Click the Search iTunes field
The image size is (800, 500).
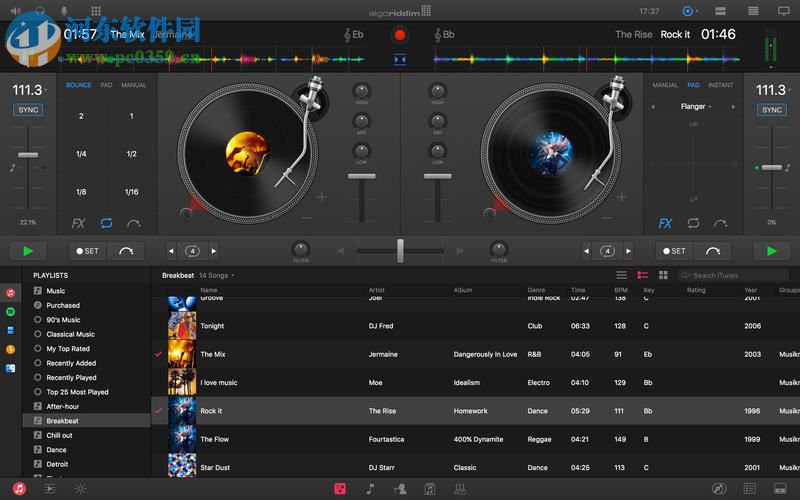(734, 276)
